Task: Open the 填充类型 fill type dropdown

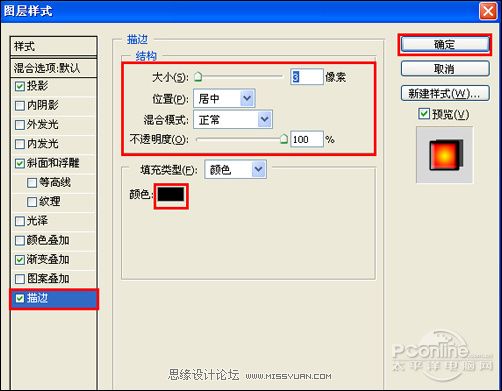Action: pyautogui.click(x=235, y=170)
